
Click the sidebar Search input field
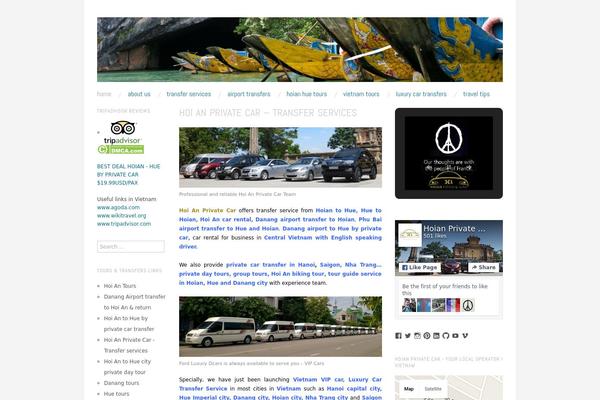tap(131, 247)
